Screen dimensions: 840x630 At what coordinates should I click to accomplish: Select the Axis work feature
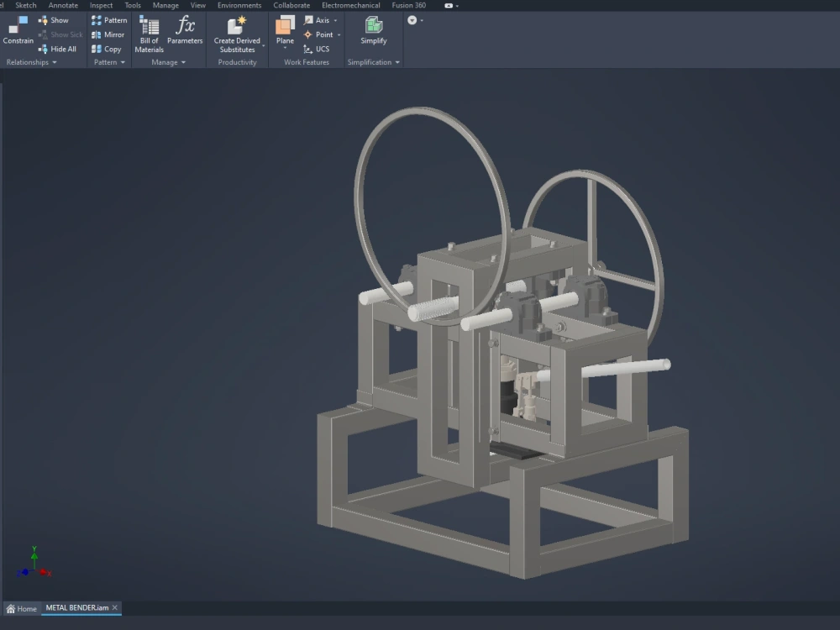point(317,20)
